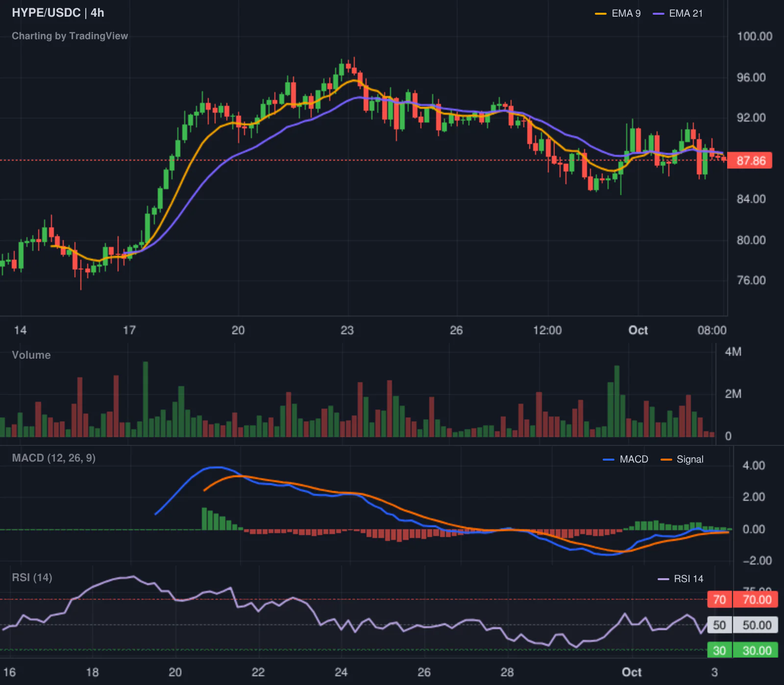Screen dimensions: 784x685
Task: Select the 100.00 price axis label
Action: click(x=755, y=36)
